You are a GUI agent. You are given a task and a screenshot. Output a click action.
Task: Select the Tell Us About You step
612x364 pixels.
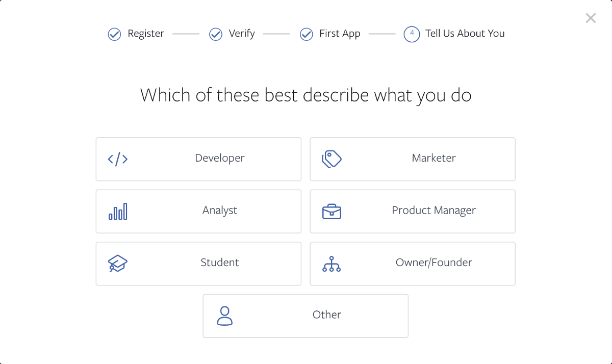(x=465, y=34)
